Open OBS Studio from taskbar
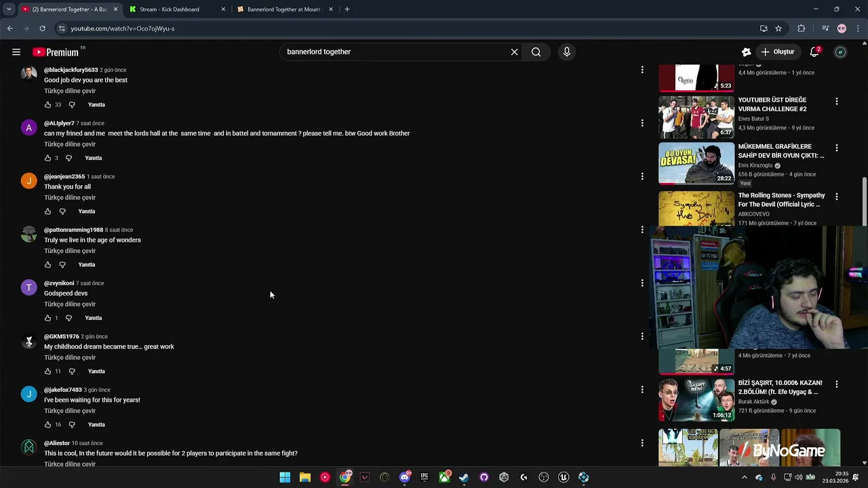 (x=544, y=477)
